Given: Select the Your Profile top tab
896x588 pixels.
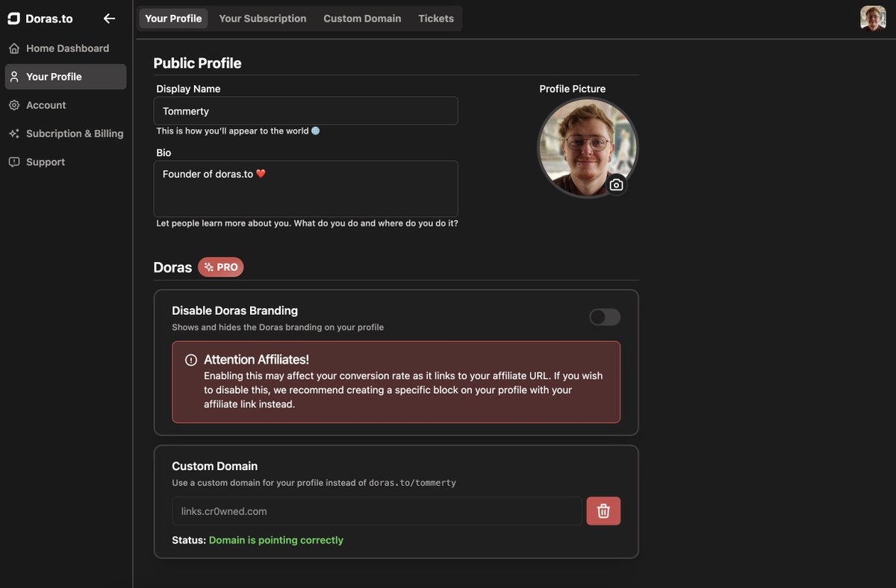Looking at the screenshot, I should 173,19.
